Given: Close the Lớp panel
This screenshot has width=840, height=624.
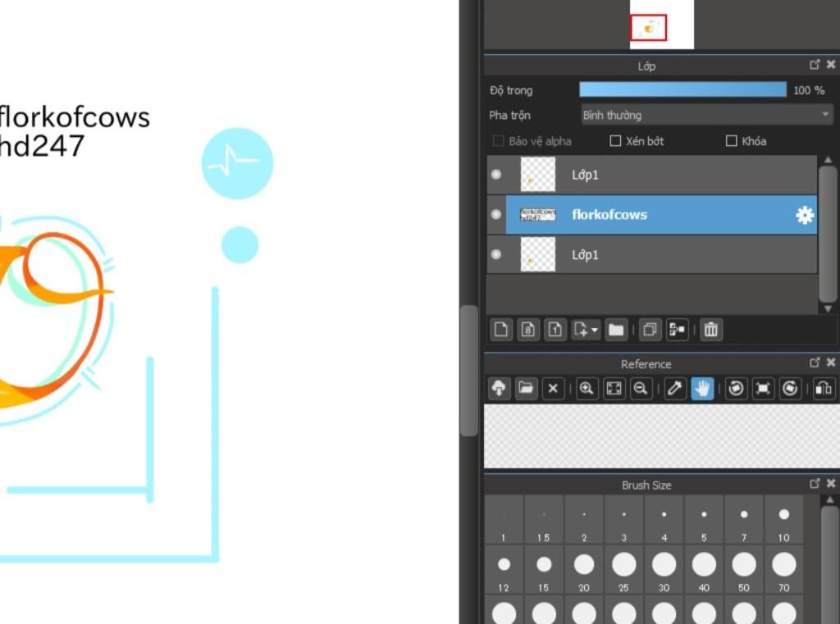Looking at the screenshot, I should point(831,65).
